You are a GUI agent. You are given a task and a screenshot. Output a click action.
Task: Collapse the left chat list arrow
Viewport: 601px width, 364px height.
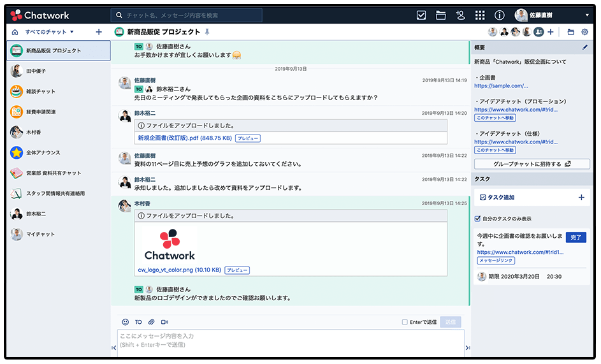click(114, 347)
